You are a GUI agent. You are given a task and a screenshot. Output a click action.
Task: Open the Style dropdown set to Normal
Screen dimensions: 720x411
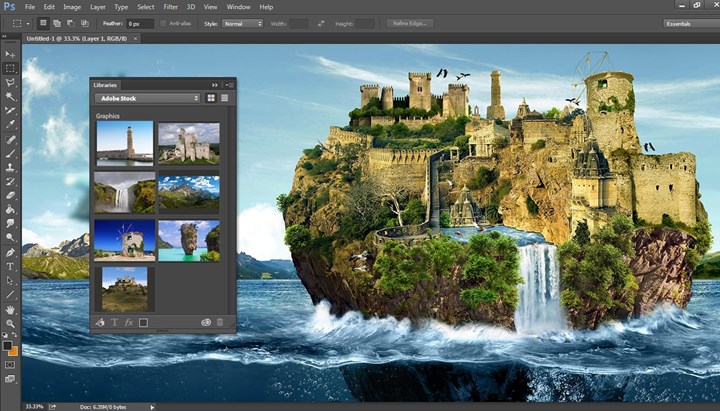(x=243, y=22)
